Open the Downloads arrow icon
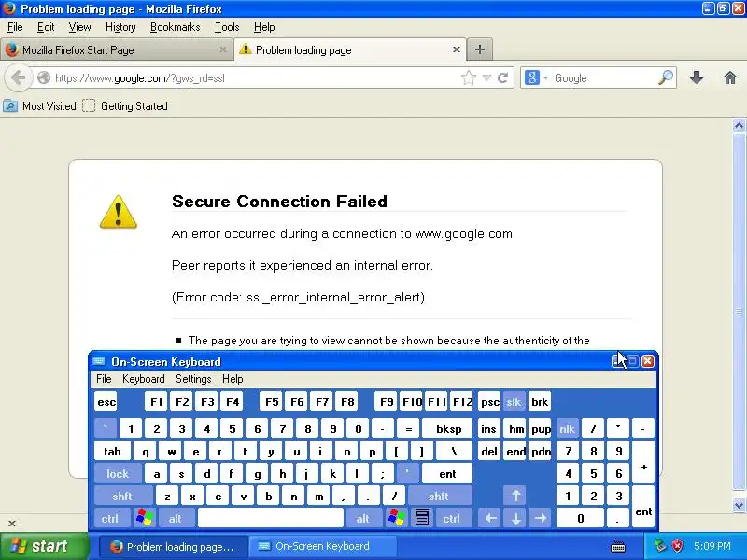Screen dimensions: 747x560 pyautogui.click(x=697, y=77)
